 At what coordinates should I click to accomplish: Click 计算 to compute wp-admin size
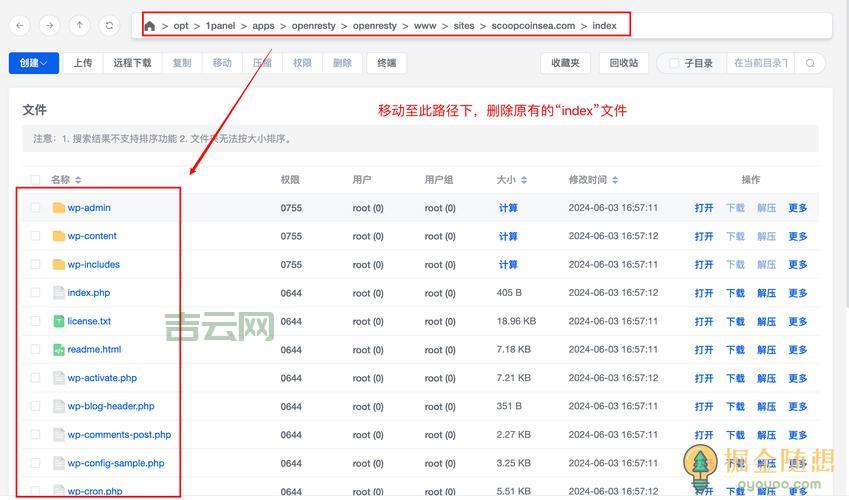[x=508, y=208]
